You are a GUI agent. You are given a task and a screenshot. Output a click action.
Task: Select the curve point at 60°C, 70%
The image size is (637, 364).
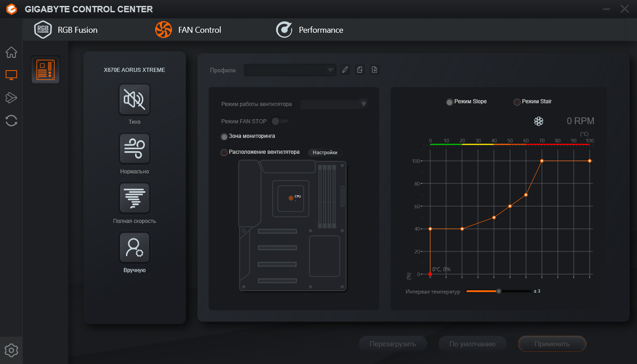[526, 195]
